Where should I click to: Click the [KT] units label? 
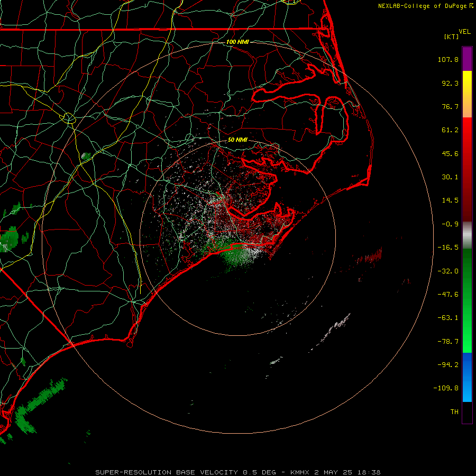pos(452,36)
